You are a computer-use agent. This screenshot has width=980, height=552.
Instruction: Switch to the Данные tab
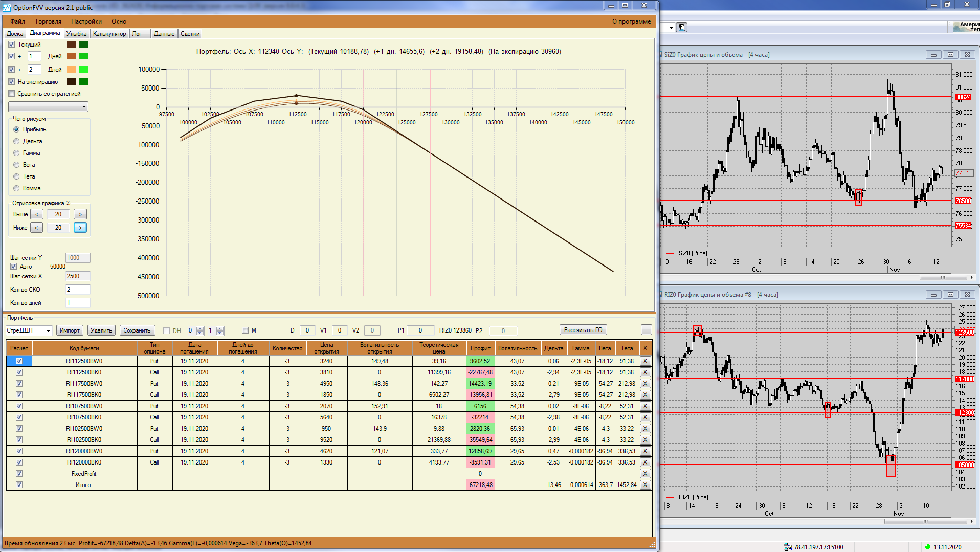tap(164, 34)
